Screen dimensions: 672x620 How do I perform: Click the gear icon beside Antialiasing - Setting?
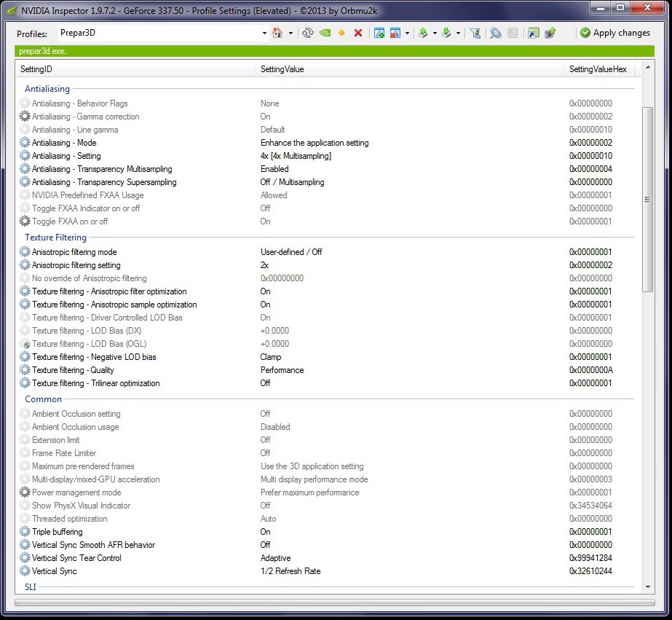point(25,156)
